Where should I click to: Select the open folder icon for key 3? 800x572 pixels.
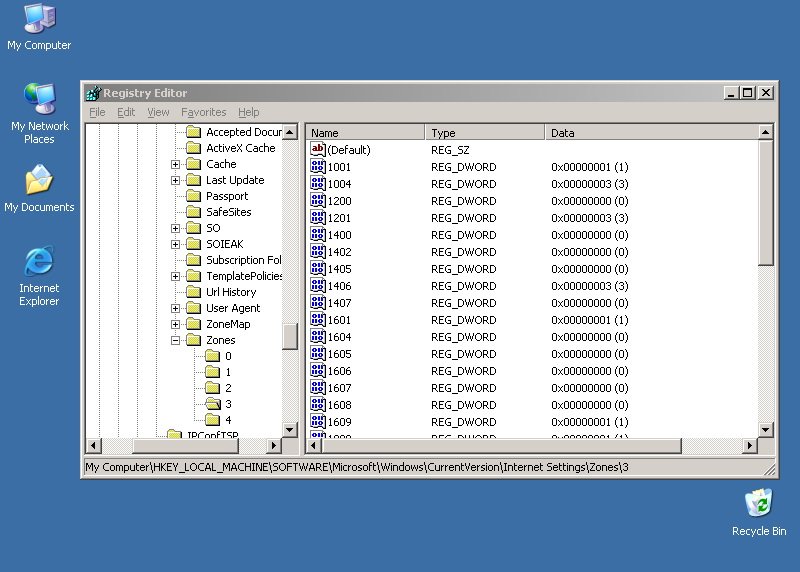pyautogui.click(x=213, y=404)
